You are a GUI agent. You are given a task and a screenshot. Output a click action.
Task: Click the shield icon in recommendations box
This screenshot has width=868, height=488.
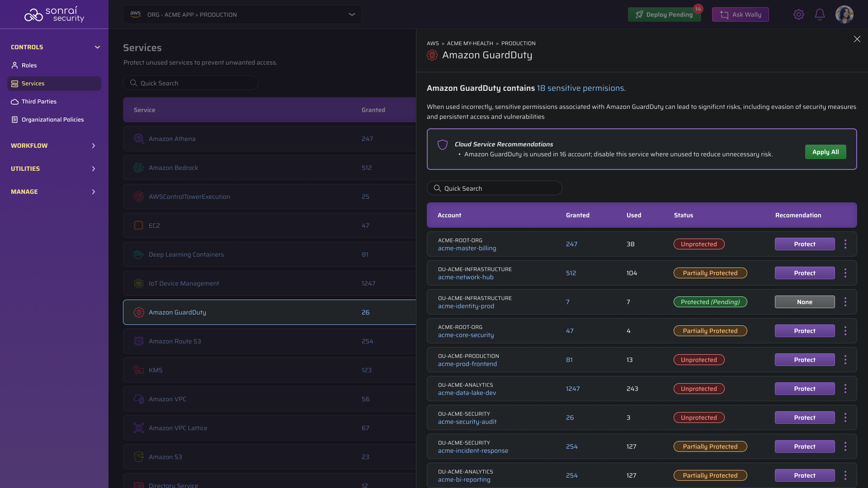[x=443, y=145]
